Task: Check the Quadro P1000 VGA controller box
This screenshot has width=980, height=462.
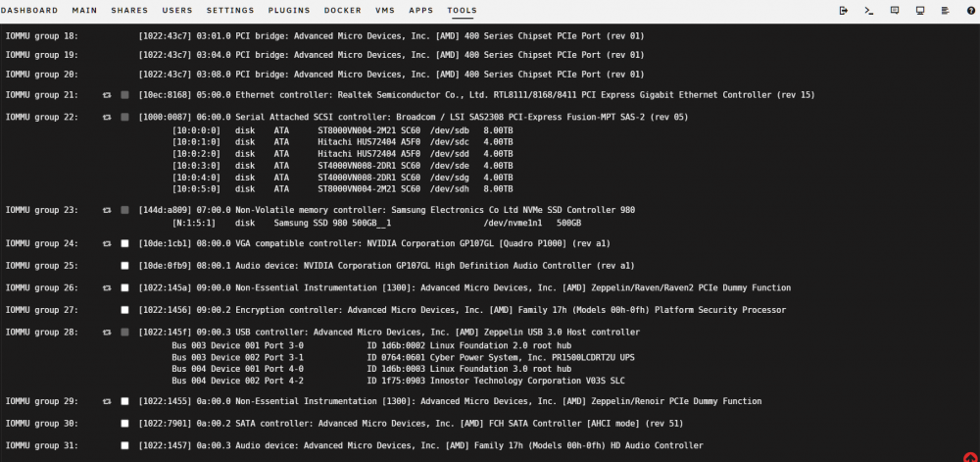Action: click(x=125, y=243)
